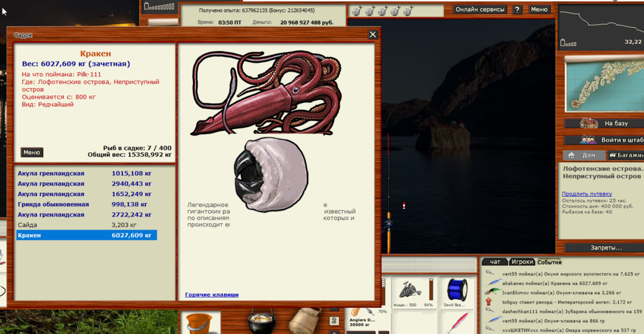644x334 pixels.
Task: Select Акула гренландская 1015,108 кг row
Action: pos(87,173)
